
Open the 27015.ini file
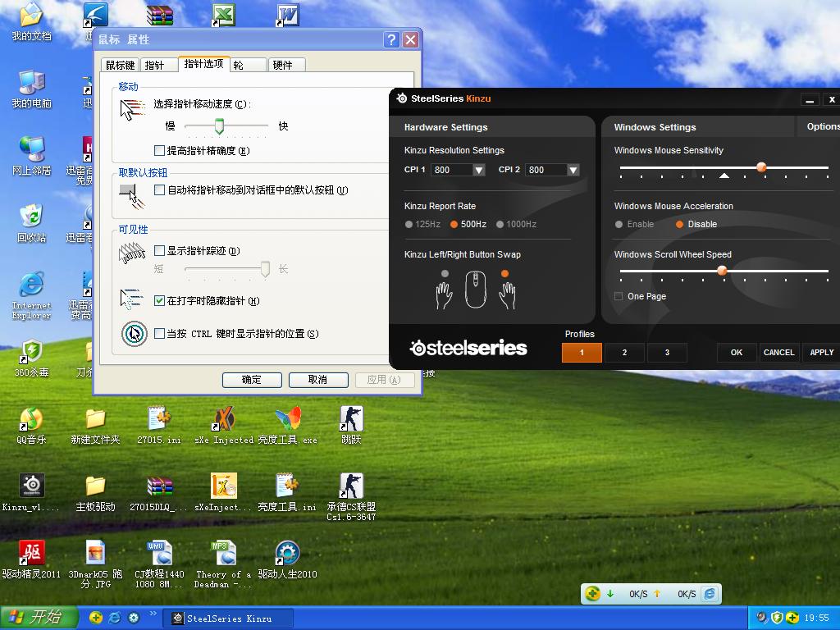click(x=159, y=426)
